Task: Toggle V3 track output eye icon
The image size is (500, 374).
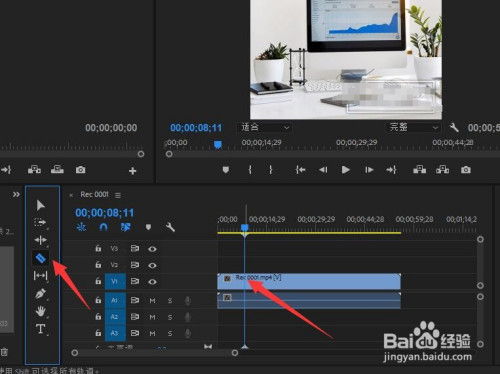Action: (152, 249)
